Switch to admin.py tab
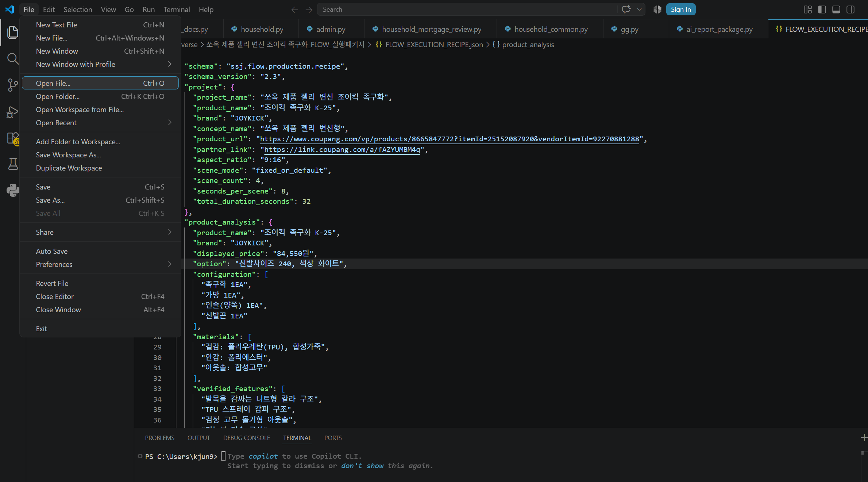 click(331, 29)
